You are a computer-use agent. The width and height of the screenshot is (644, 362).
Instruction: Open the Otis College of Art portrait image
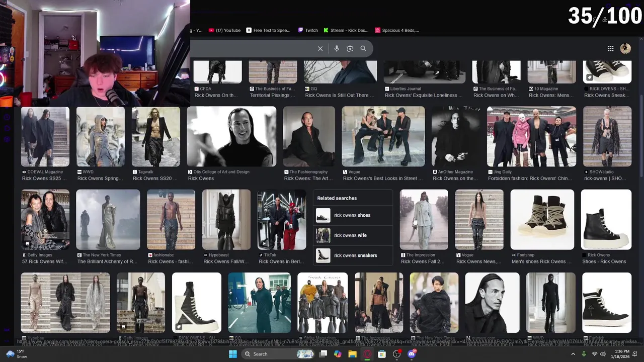click(x=231, y=136)
